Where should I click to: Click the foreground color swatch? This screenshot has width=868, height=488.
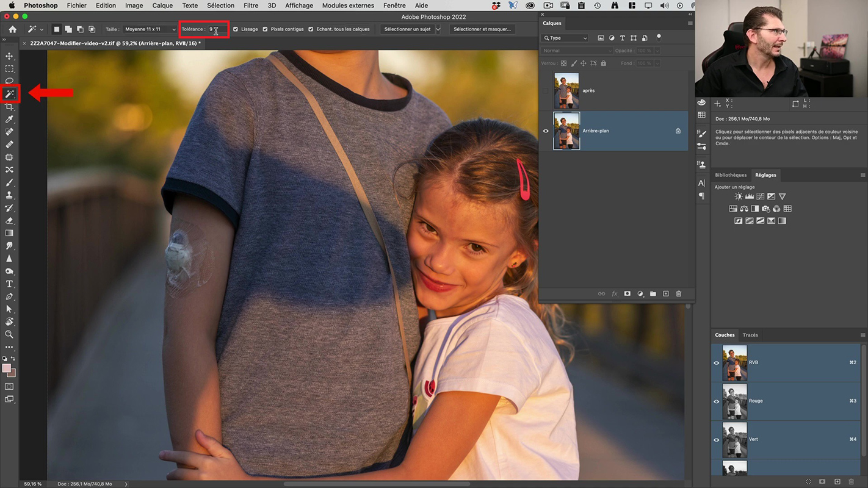coord(7,368)
